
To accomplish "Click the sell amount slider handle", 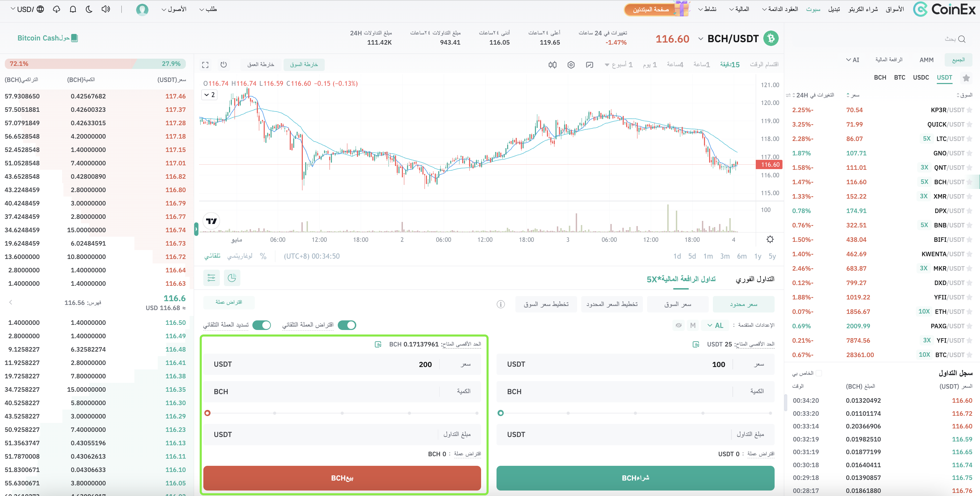I will 207,413.
